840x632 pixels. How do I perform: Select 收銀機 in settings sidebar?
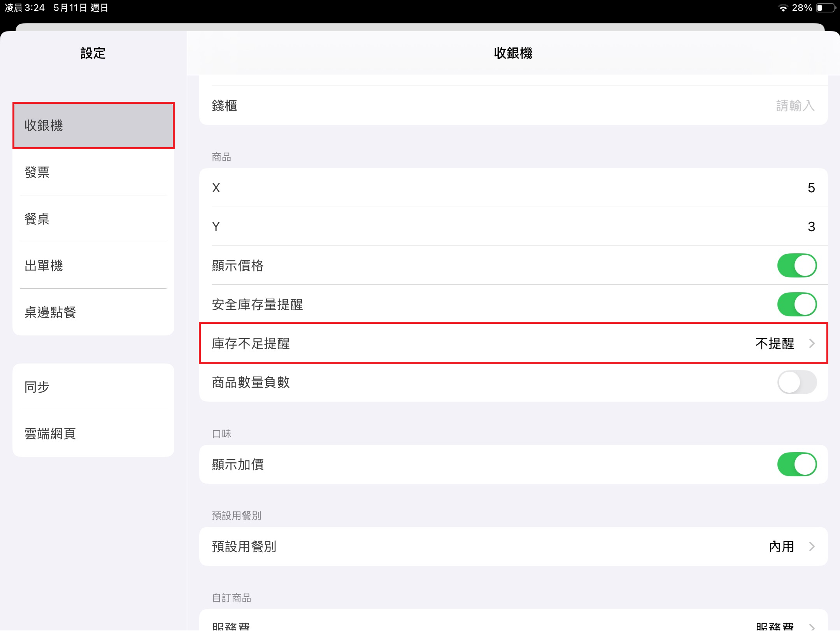[x=93, y=125]
